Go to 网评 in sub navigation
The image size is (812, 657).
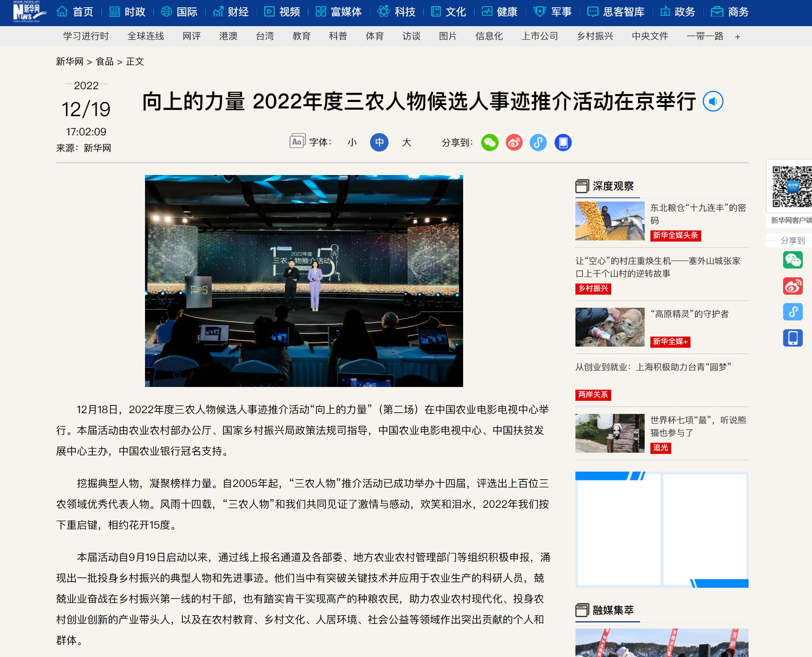click(192, 36)
